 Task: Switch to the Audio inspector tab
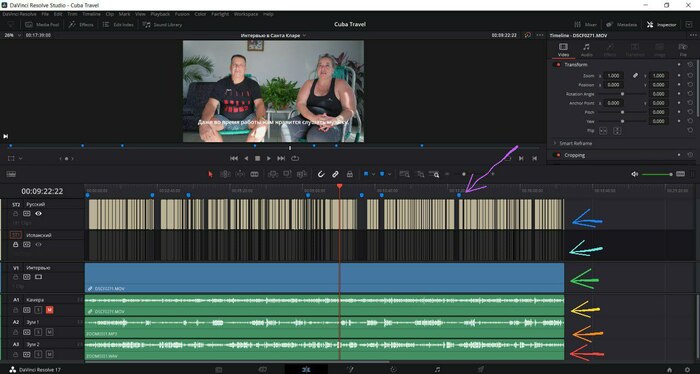pyautogui.click(x=587, y=50)
